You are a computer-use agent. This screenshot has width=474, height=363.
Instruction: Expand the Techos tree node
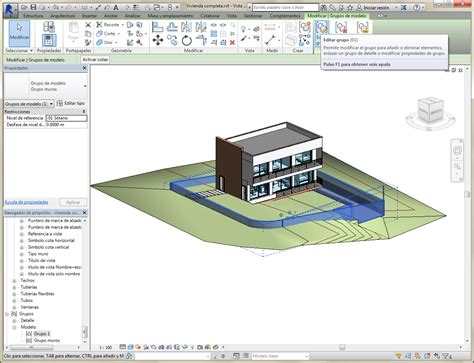[x=14, y=281]
